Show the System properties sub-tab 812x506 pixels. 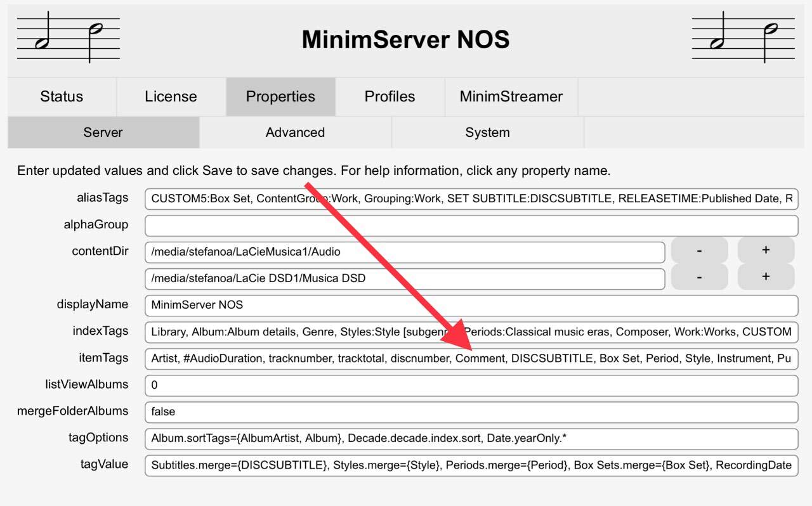(487, 133)
